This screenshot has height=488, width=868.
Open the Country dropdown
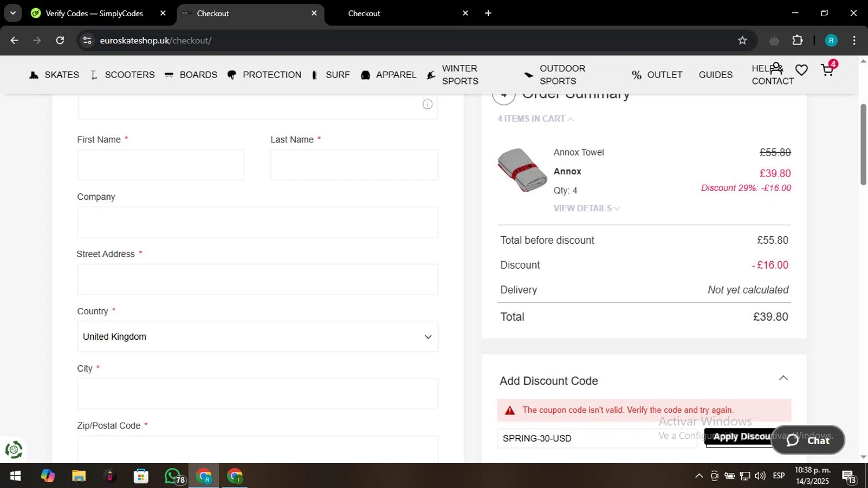pyautogui.click(x=258, y=337)
